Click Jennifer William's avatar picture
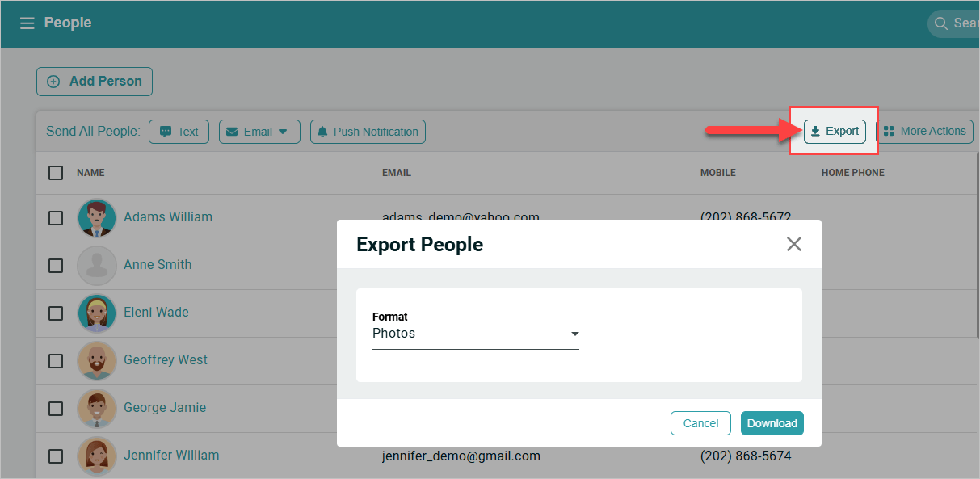980x479 pixels. [x=97, y=456]
